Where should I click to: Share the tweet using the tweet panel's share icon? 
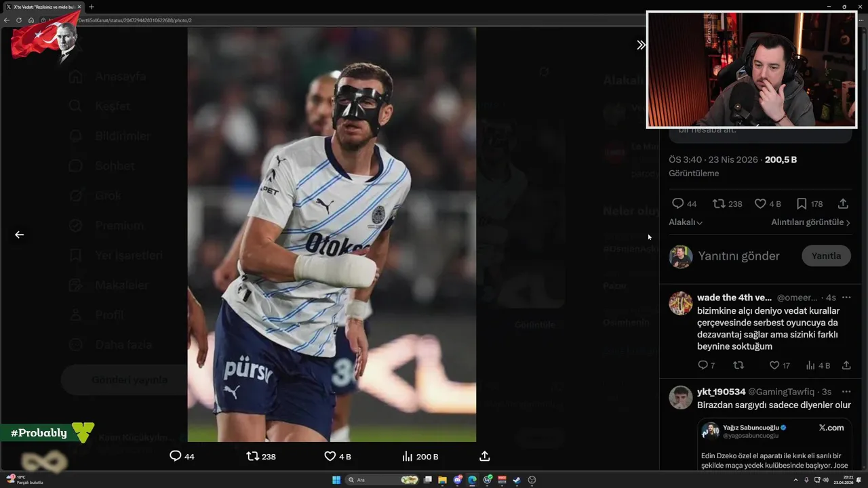(x=843, y=203)
